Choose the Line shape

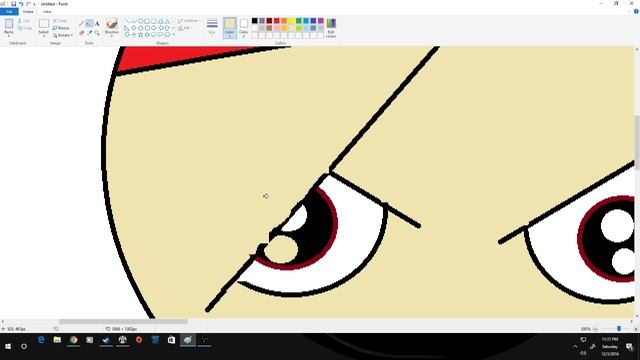click(127, 21)
